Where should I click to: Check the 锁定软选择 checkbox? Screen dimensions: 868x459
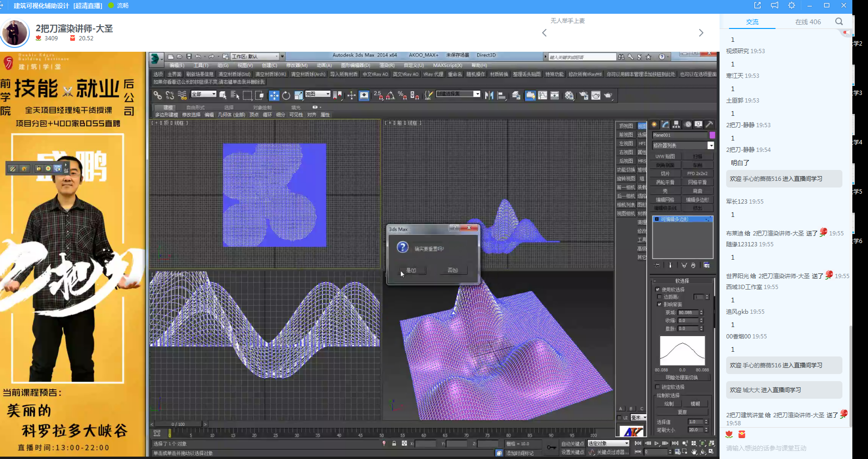click(658, 387)
